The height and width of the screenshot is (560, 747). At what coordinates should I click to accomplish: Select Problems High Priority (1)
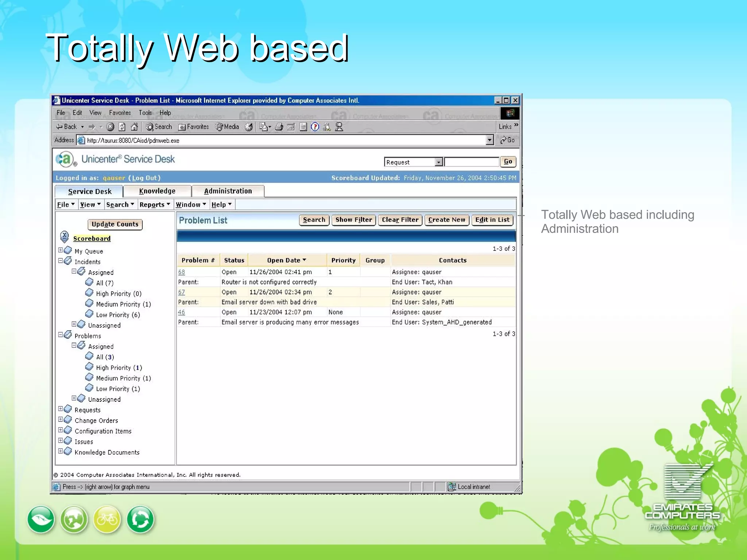119,367
